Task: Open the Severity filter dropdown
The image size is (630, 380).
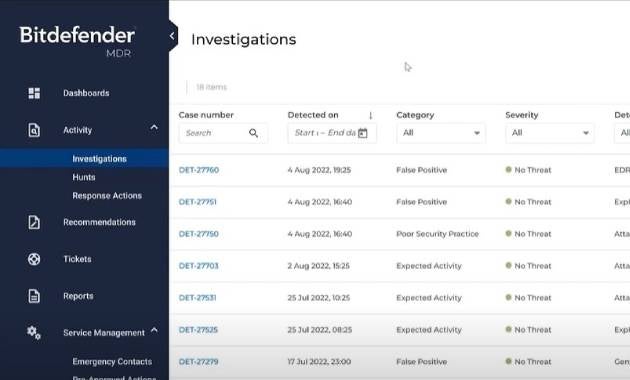Action: 550,133
